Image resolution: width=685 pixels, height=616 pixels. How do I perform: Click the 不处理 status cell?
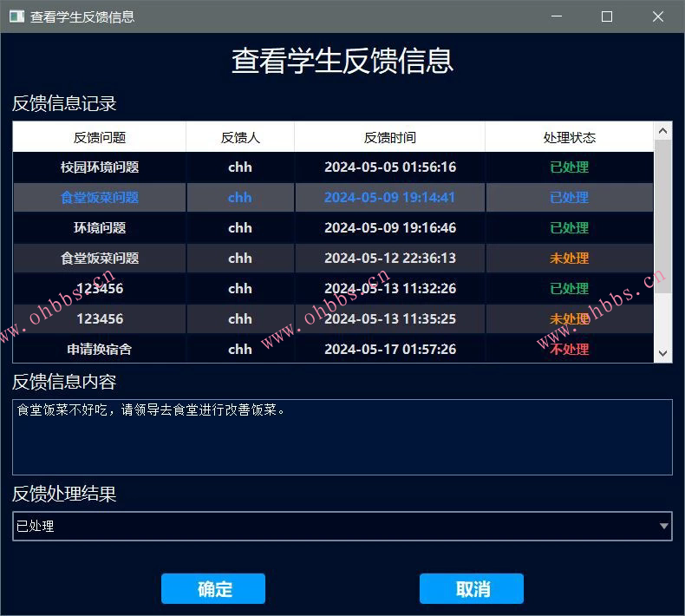click(569, 350)
